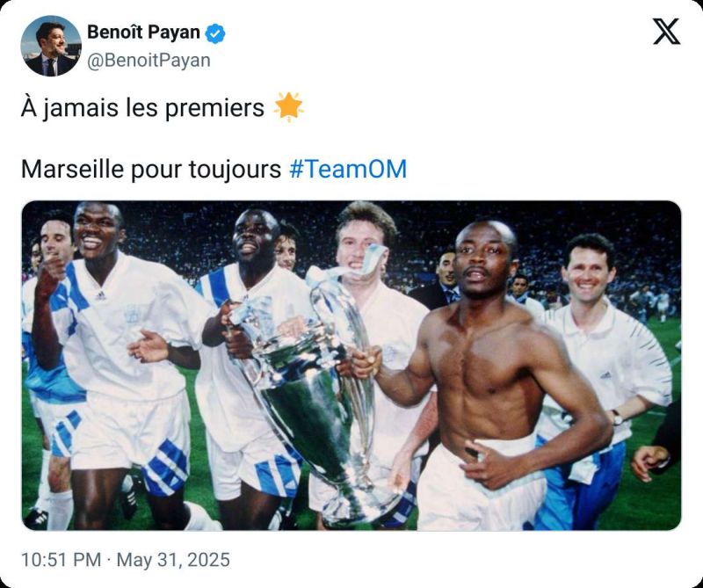Screen dimensions: 703x588
Task: Click the wristwatch on the right man's arm
Action: pyautogui.click(x=618, y=417)
